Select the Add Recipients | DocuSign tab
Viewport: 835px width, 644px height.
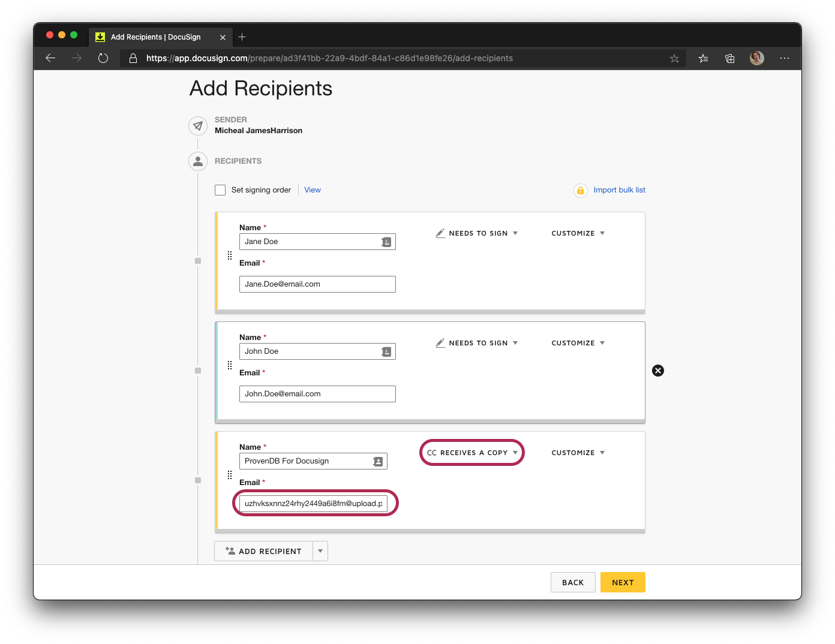tap(161, 37)
